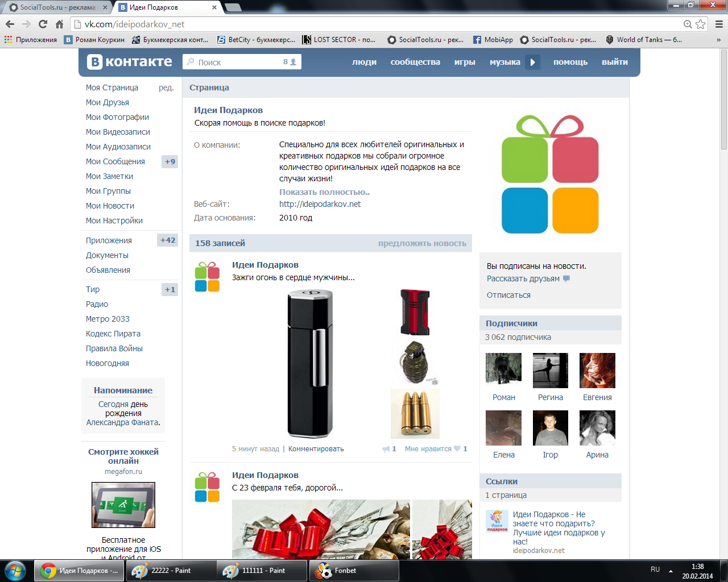Screen dimensions: 728x582
Task: Click the Windows Start orb
Action: [x=15, y=571]
